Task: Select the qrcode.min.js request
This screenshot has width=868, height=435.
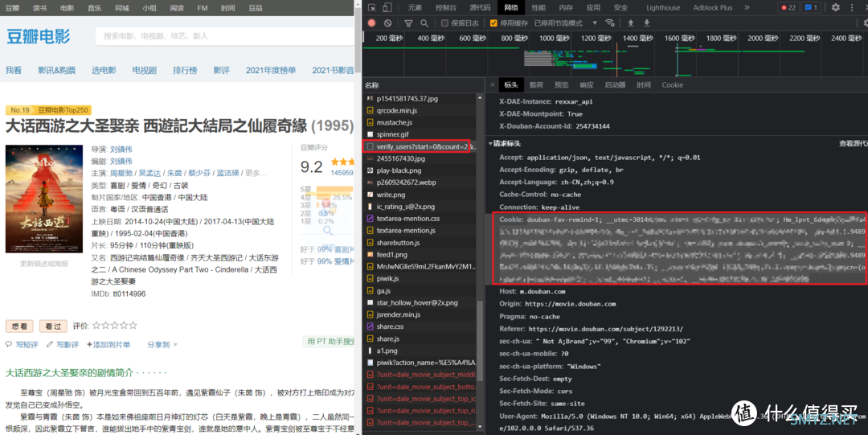Action: [419, 110]
